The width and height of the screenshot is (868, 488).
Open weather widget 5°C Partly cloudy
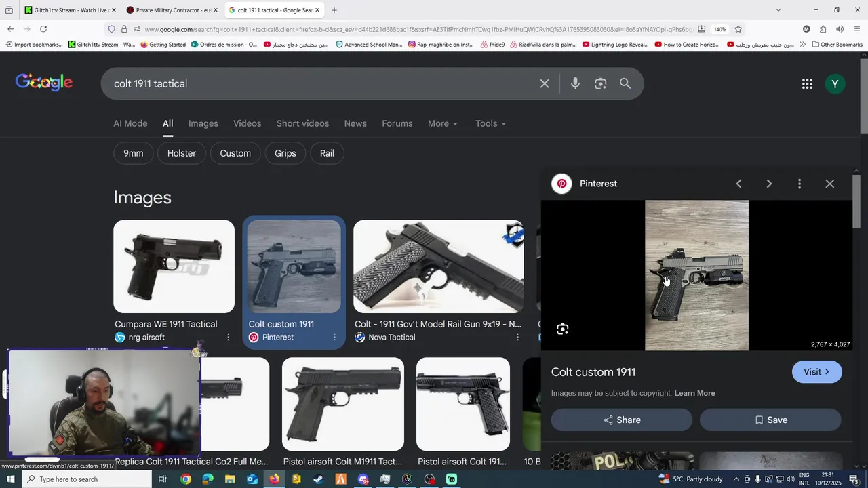[692, 479]
